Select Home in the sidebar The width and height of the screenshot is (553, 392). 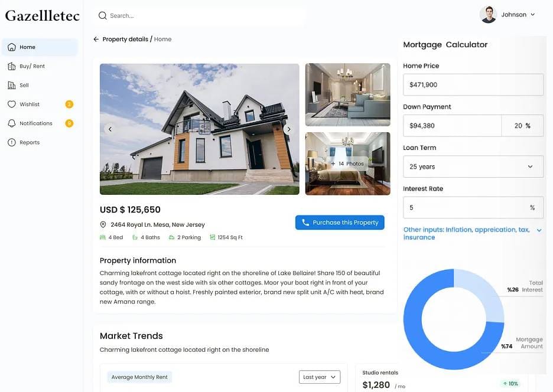pos(40,47)
